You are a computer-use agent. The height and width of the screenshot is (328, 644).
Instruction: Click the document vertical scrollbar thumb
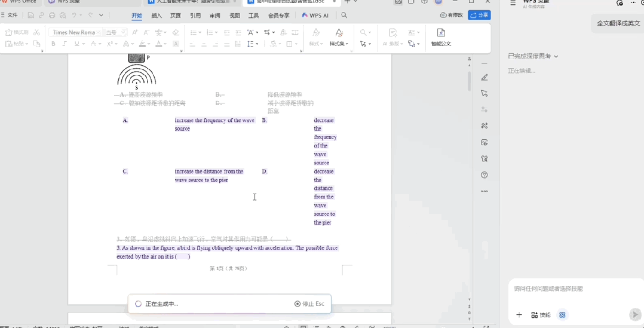(x=470, y=81)
